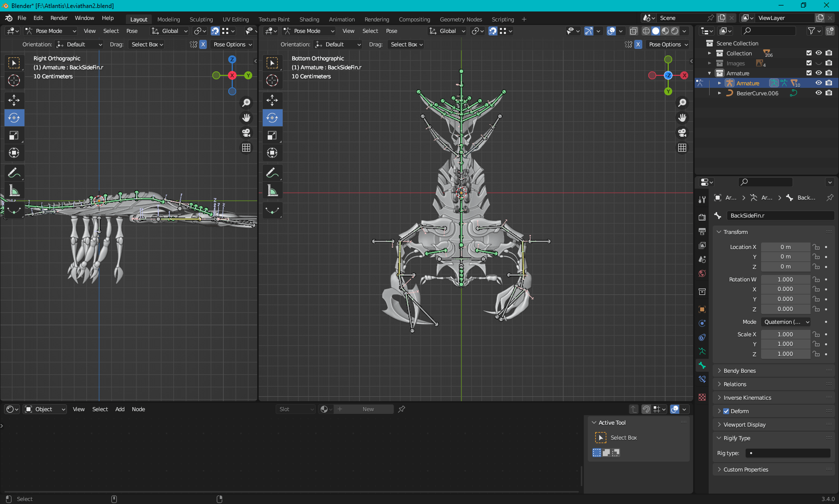Image resolution: width=839 pixels, height=504 pixels.
Task: Open the Bone properties tab
Action: tap(702, 365)
